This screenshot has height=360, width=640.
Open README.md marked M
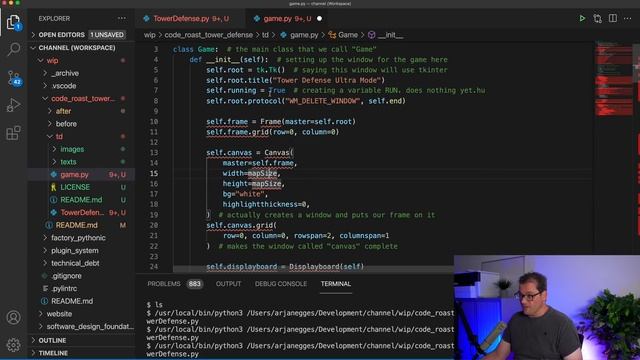[x=81, y=225]
